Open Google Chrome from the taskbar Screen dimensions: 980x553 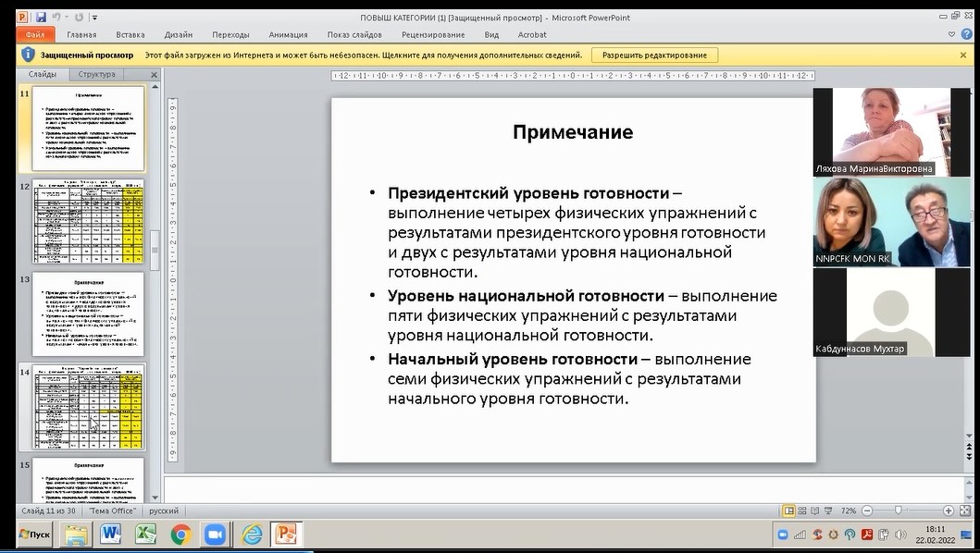tap(180, 535)
